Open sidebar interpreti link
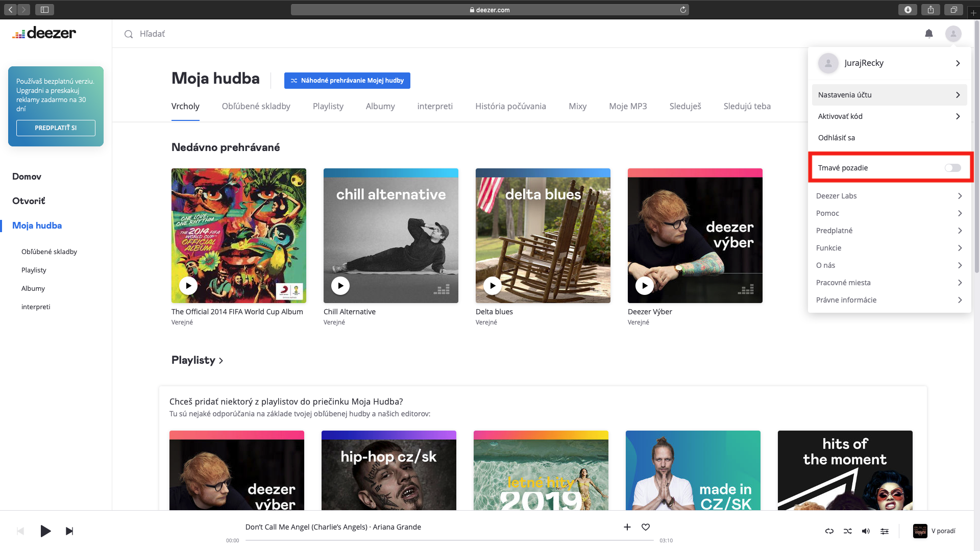Image resolution: width=980 pixels, height=551 pixels. [x=36, y=307]
